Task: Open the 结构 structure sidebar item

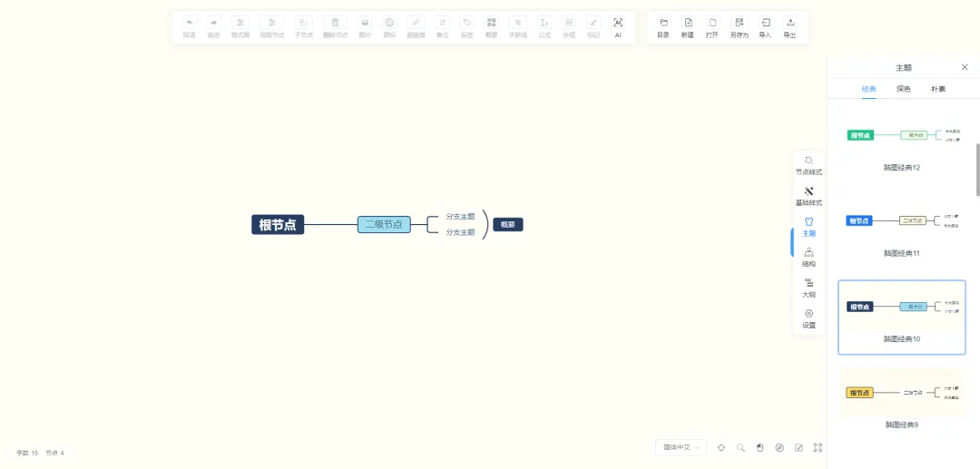Action: pos(808,258)
